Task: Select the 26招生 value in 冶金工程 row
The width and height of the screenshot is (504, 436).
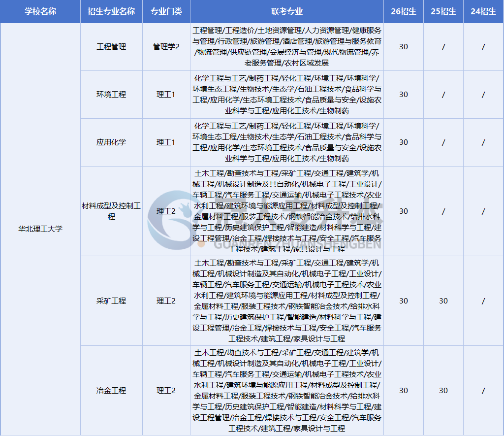Action: [x=403, y=391]
